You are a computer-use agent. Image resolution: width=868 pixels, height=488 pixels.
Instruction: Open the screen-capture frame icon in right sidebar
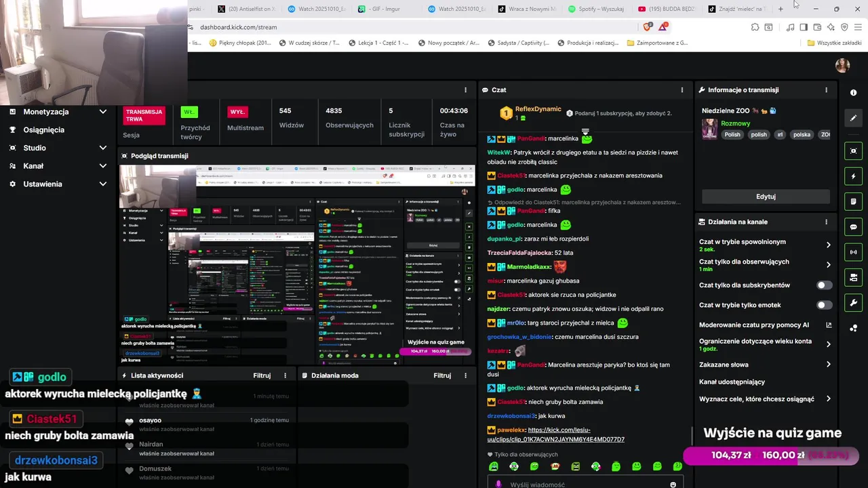coord(853,150)
